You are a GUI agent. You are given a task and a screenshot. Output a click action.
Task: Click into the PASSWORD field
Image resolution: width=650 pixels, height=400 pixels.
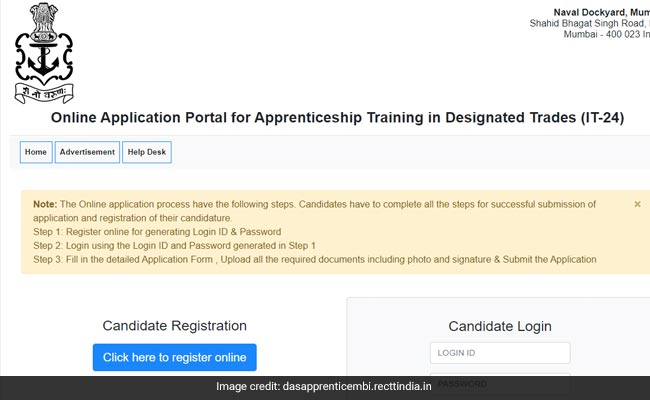pyautogui.click(x=500, y=382)
